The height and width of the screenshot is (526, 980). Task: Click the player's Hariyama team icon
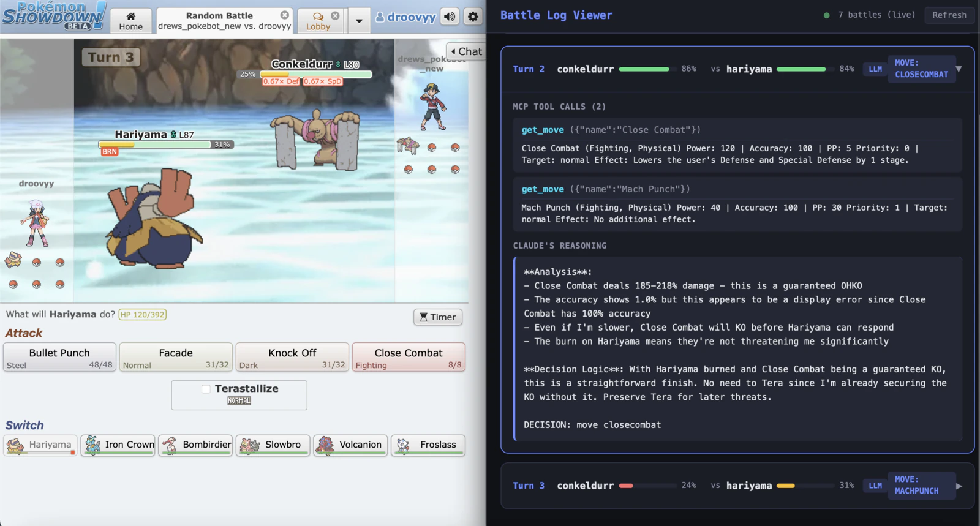(x=13, y=260)
